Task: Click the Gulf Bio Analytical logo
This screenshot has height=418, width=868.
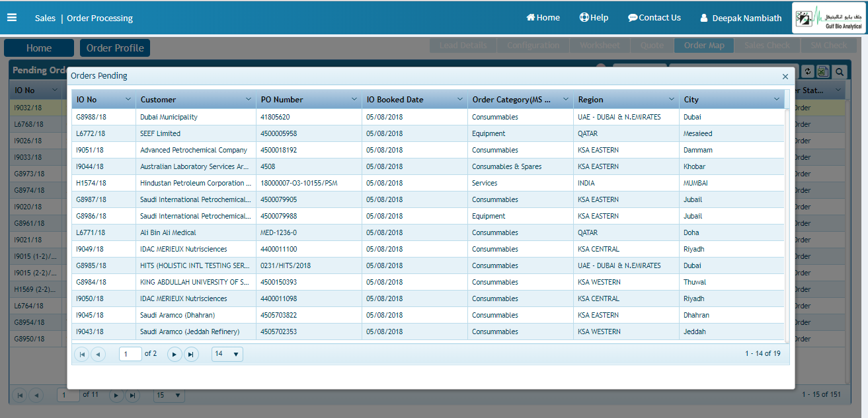Action: coord(829,18)
